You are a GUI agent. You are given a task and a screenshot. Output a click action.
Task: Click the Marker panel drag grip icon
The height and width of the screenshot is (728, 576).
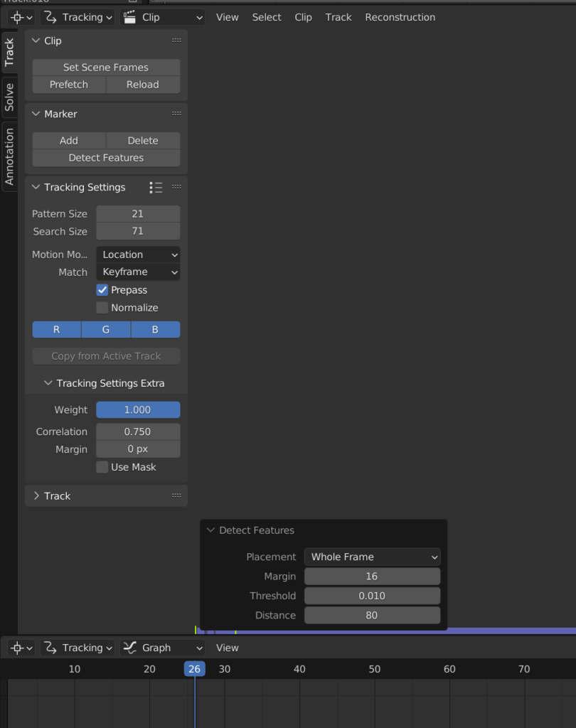[x=176, y=114]
